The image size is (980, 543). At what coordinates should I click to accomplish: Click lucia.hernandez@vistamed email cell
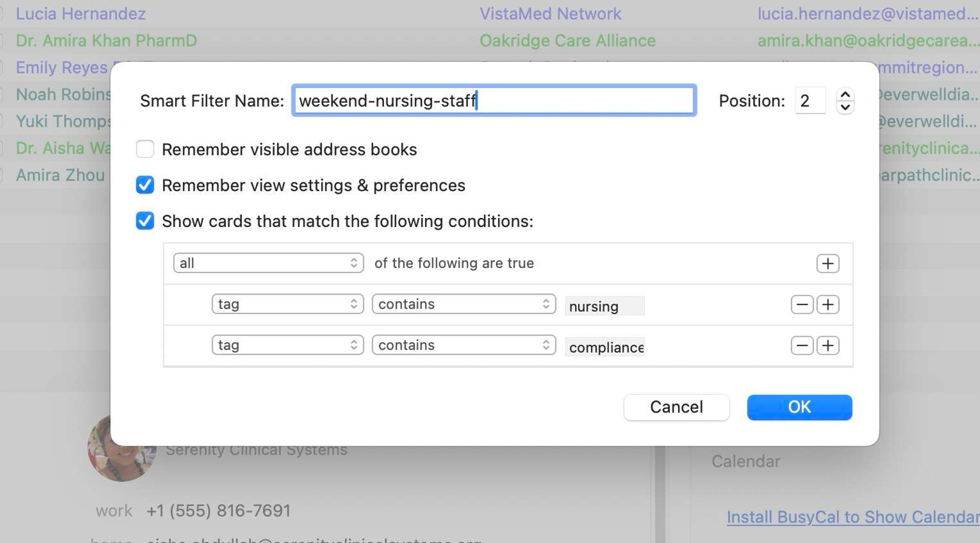(867, 13)
